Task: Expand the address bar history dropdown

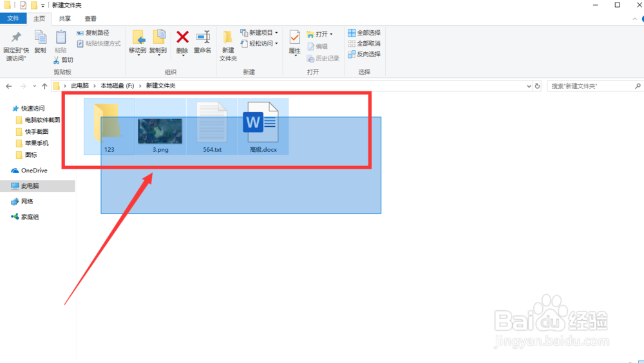Action: 529,86
